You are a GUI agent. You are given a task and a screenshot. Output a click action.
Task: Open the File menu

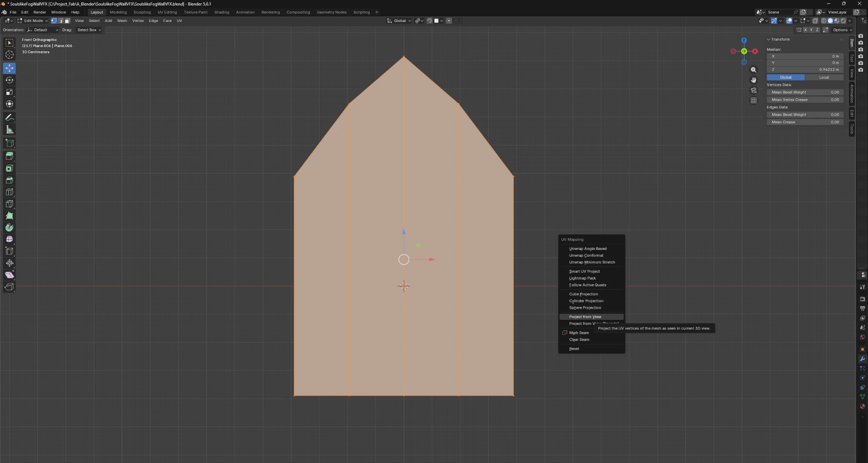(13, 12)
